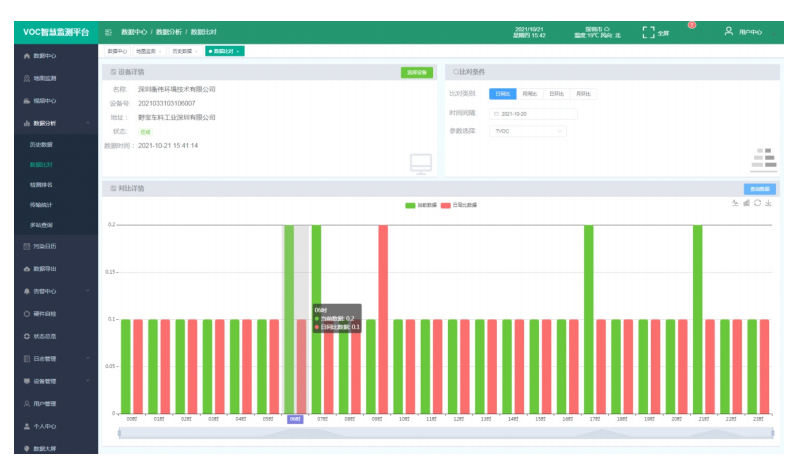The image size is (795, 470).
Task: Open 地图监测 in the sidebar
Action: pyautogui.click(x=56, y=78)
